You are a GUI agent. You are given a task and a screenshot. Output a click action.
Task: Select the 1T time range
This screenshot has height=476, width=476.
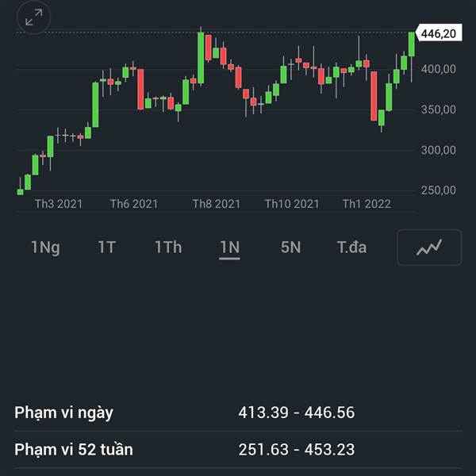(x=106, y=248)
